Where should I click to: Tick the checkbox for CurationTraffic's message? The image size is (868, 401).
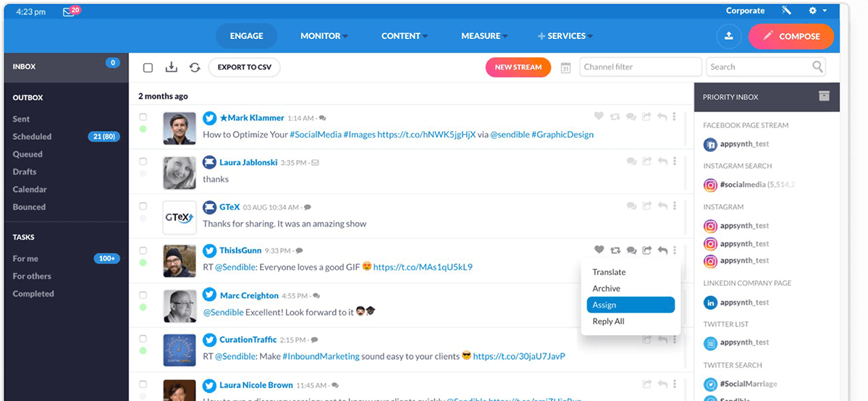pos(143,339)
